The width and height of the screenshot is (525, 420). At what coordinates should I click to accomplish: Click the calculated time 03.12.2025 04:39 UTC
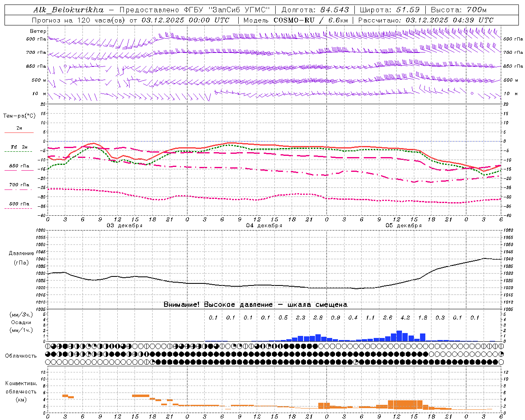tap(450, 20)
